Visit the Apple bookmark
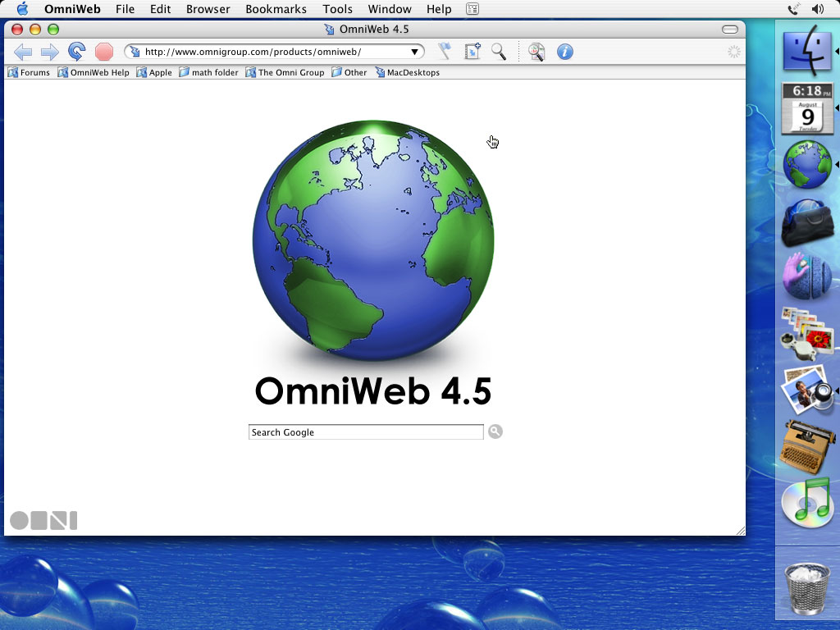The height and width of the screenshot is (630, 840). pos(154,72)
